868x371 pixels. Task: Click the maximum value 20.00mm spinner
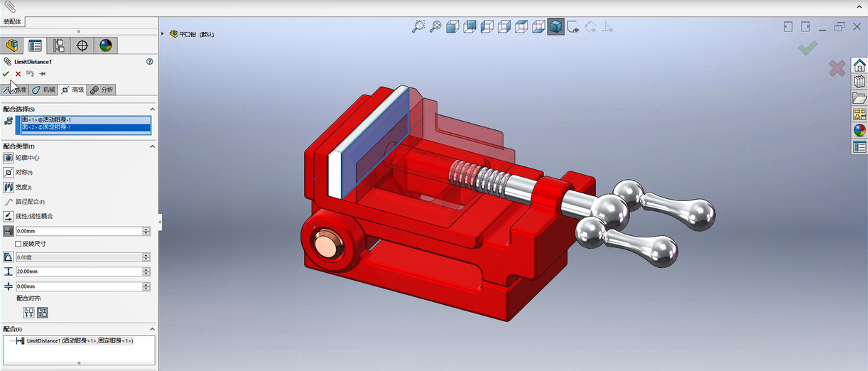pos(146,272)
